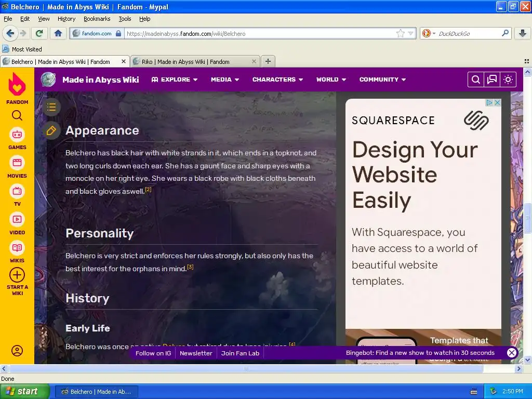Expand the Explore dropdown menu
This screenshot has height=399, width=532.
pos(175,79)
